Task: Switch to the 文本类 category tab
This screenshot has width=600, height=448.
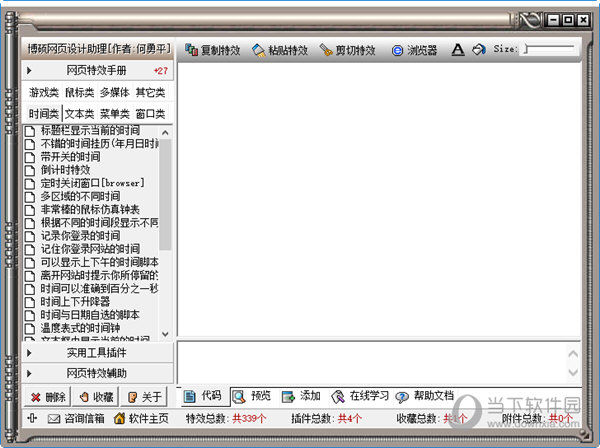Action: (x=80, y=114)
